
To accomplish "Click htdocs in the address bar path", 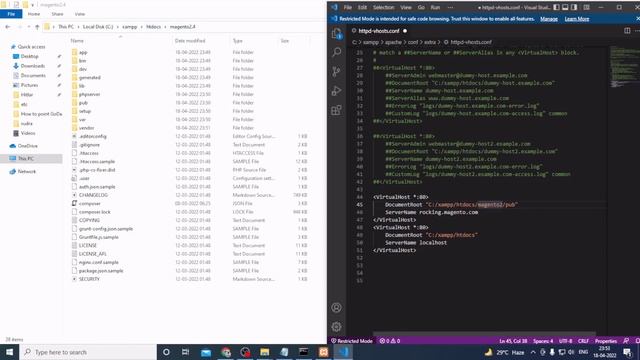I will (x=153, y=27).
